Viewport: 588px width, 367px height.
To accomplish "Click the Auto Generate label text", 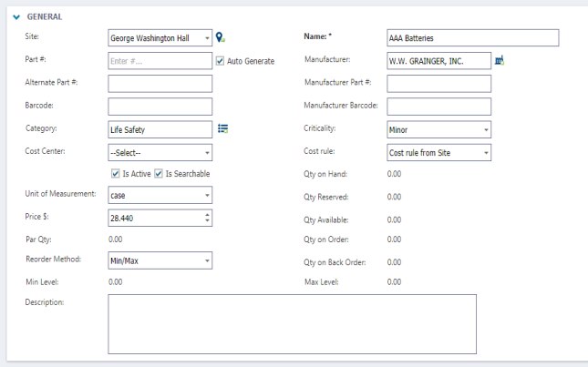I will [251, 61].
